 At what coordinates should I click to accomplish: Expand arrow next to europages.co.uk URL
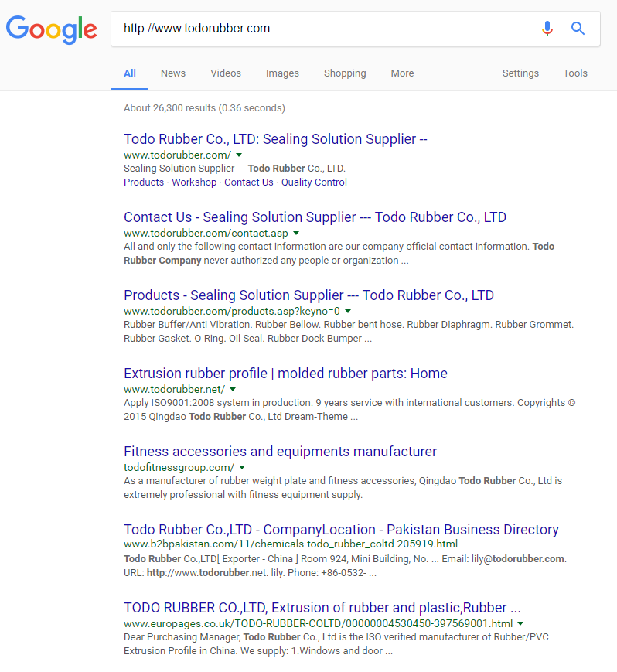[520, 623]
